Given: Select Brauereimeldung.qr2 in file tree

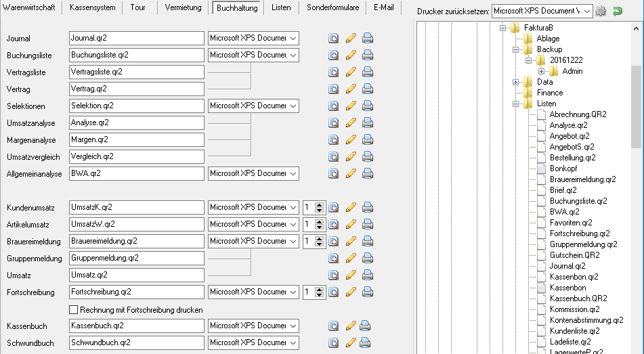Looking at the screenshot, I should pos(583,179).
